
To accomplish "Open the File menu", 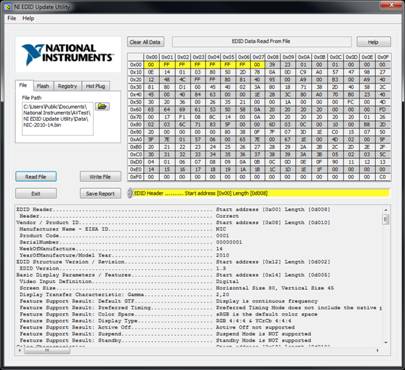I will coord(12,18).
